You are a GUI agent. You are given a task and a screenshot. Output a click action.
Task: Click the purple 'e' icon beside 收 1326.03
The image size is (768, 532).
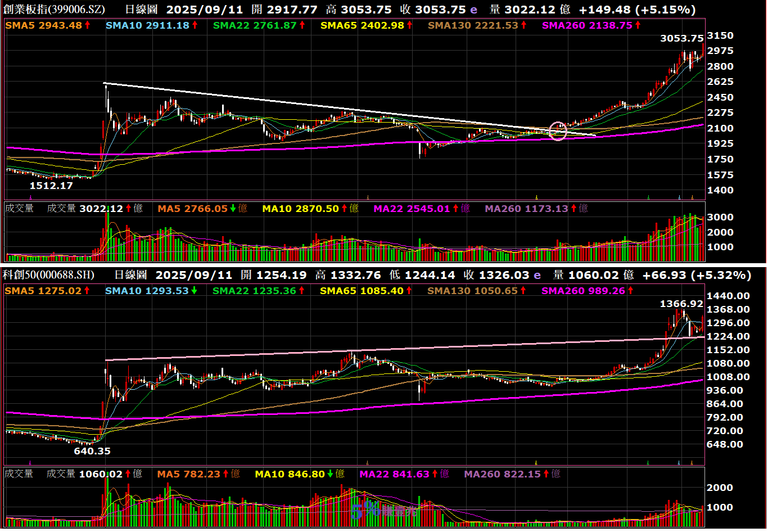pyautogui.click(x=537, y=276)
